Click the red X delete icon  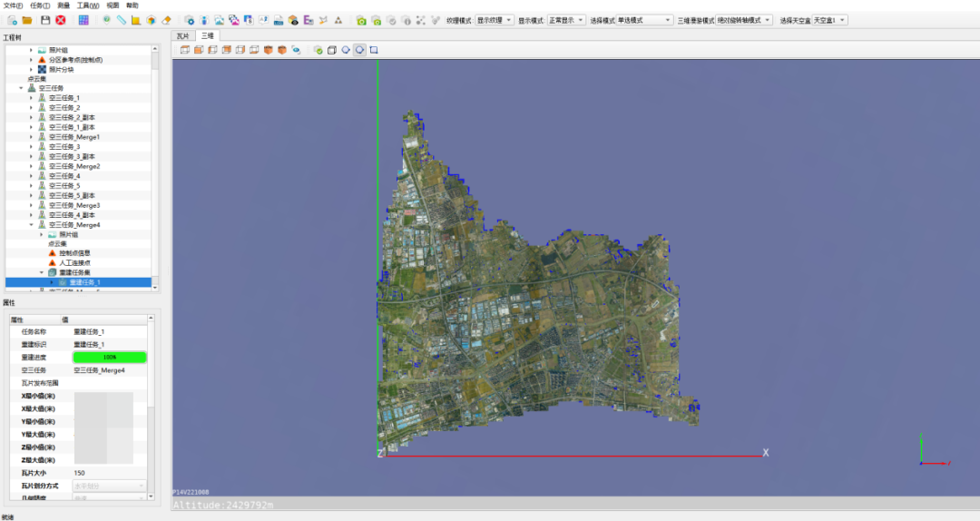pyautogui.click(x=61, y=21)
